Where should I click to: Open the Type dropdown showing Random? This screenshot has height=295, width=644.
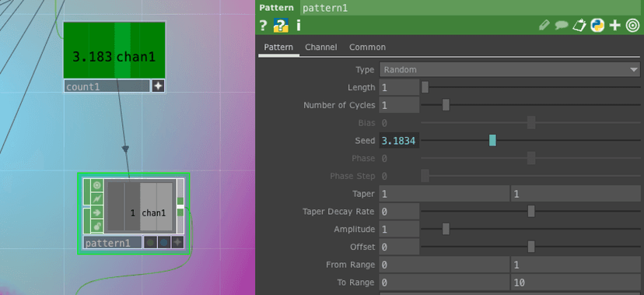(x=509, y=70)
